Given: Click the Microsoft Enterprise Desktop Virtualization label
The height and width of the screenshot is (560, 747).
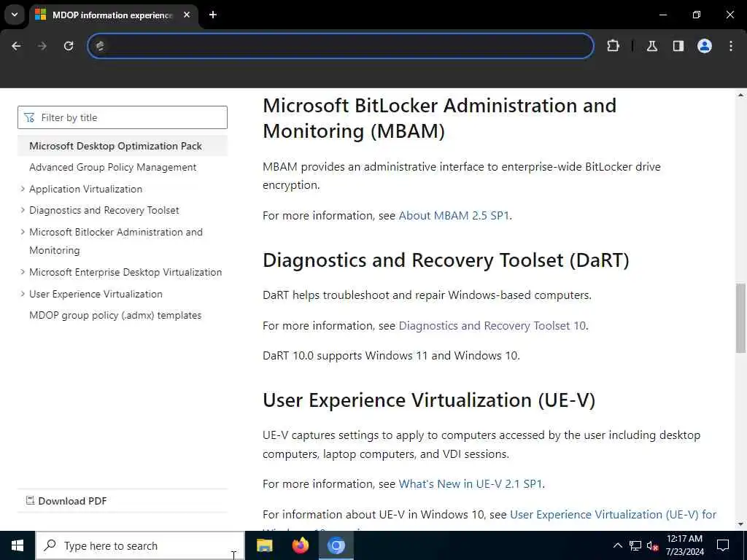Looking at the screenshot, I should point(125,272).
